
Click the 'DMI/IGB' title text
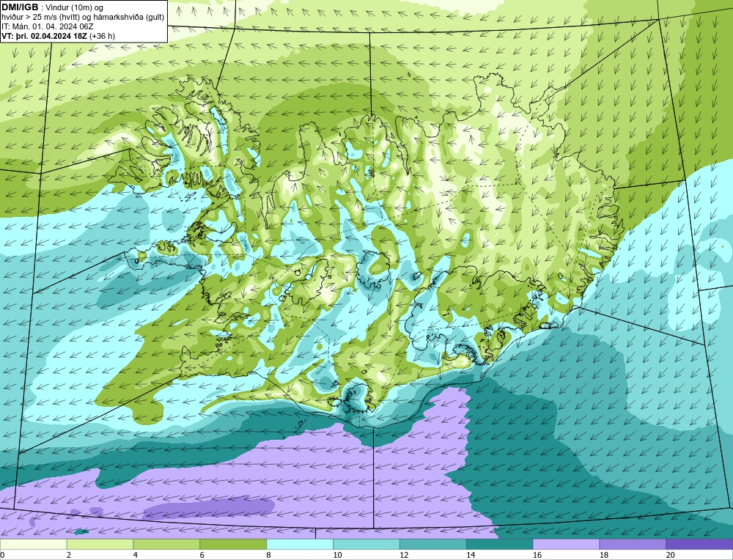pos(20,7)
